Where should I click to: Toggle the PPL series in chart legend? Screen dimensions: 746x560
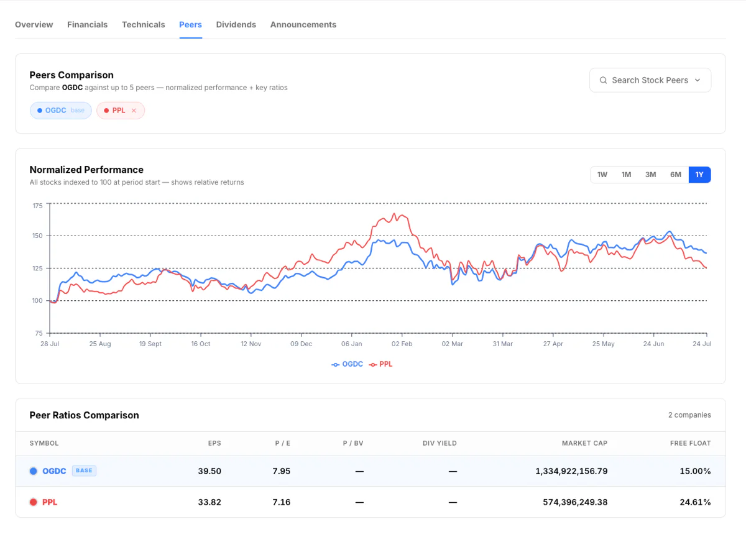[x=381, y=364]
